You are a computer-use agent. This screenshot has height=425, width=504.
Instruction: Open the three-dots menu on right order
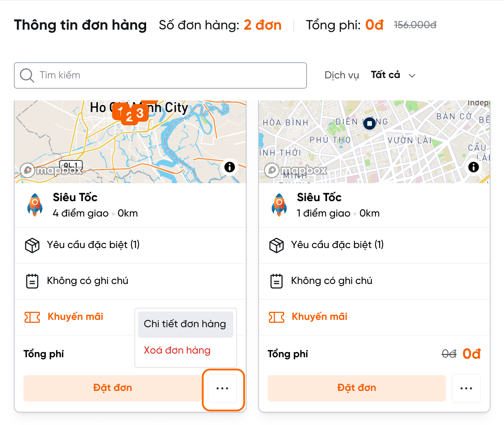466,388
